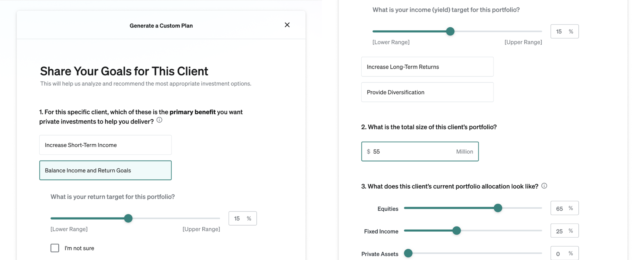The width and height of the screenshot is (644, 260).
Task: Focus the income yield percent field
Action: [x=565, y=32]
